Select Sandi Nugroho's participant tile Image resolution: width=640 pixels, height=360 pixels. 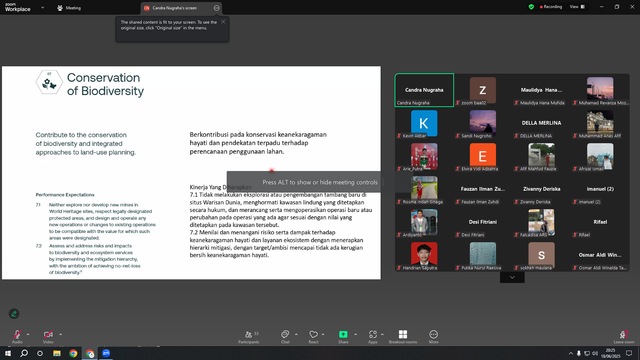(483, 123)
